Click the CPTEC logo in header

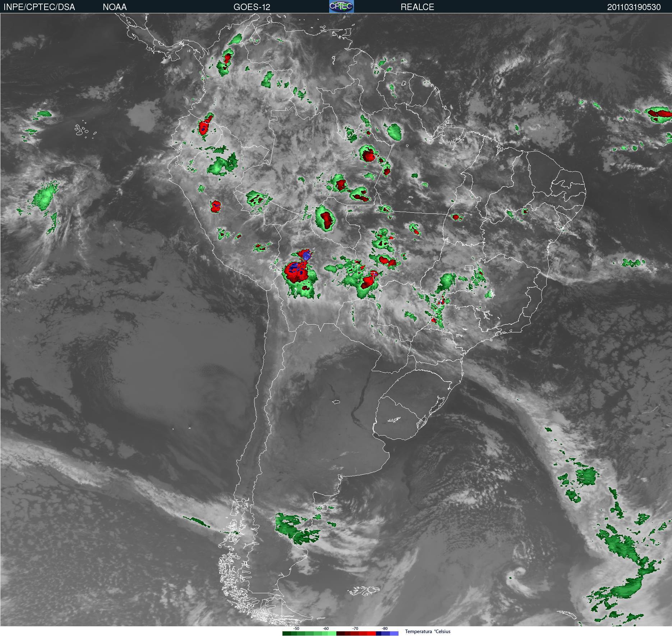(341, 6)
